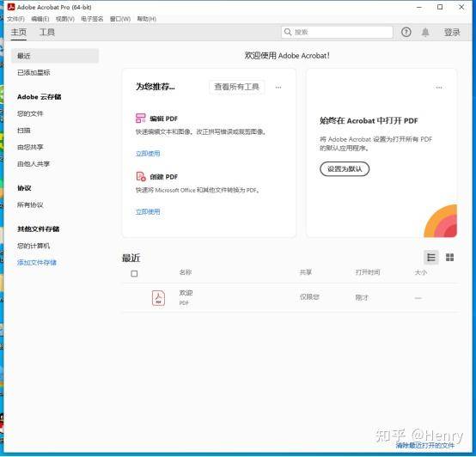Open more options in 为您推荐 card
Screen dimensions: 476x457
click(278, 88)
